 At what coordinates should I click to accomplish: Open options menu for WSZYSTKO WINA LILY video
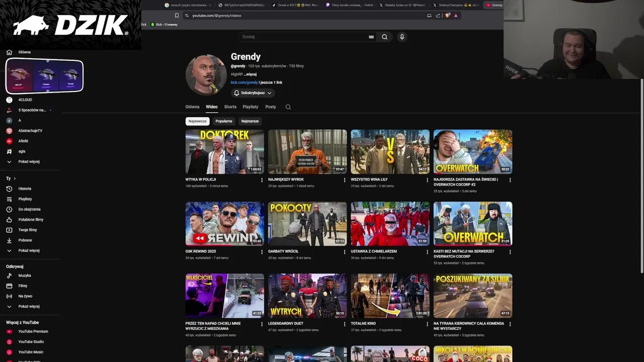click(x=427, y=180)
